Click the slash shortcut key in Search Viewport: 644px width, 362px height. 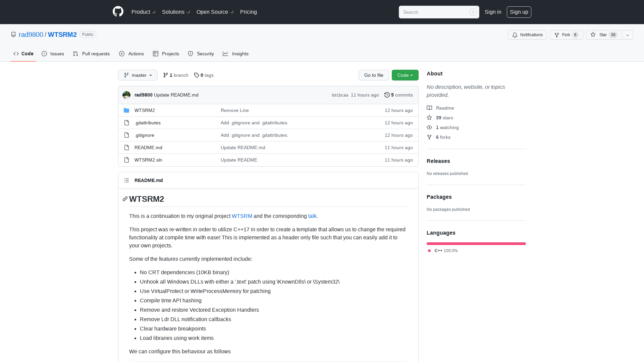pyautogui.click(x=473, y=12)
